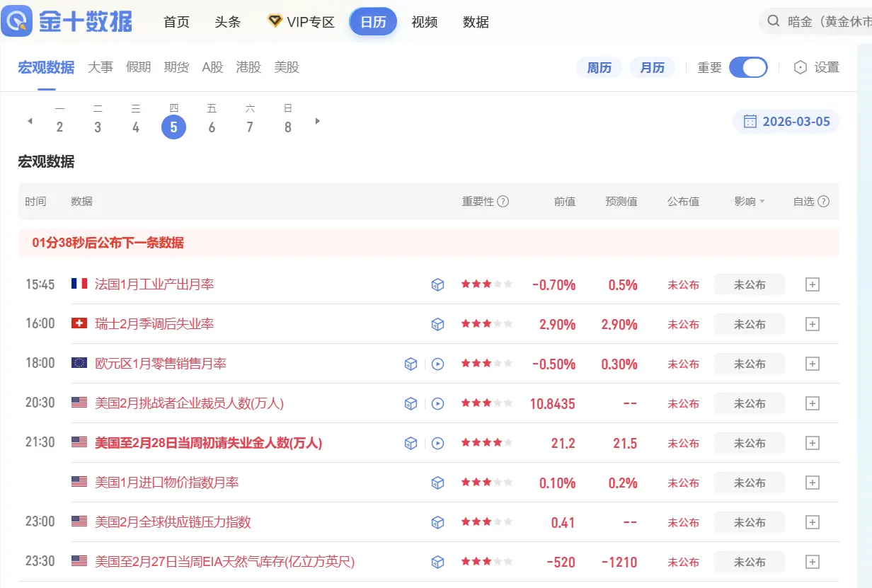Click the cube icon for 美国2月全球供应链压力指数
This screenshot has width=872, height=588.
[438, 522]
